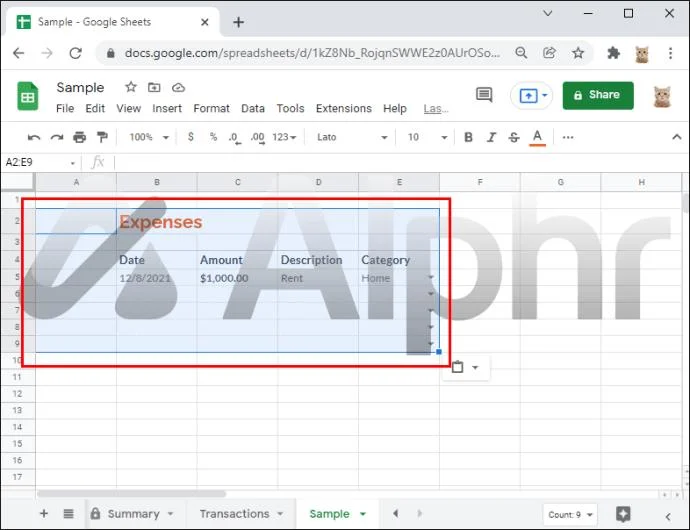Open the Google Sheets home icon
The image size is (690, 530).
[x=28, y=96]
